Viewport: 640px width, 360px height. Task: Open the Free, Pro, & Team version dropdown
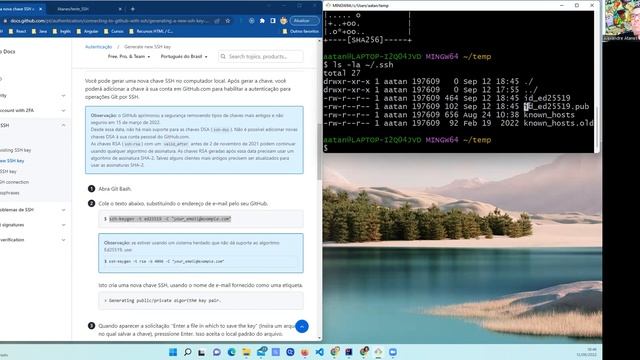point(129,56)
